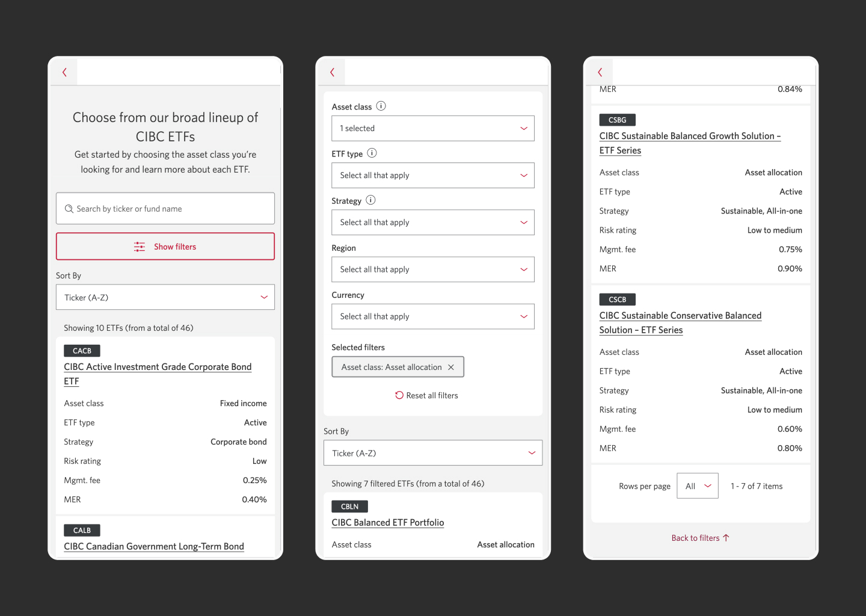This screenshot has height=616, width=866.
Task: Click Reset all filters to clear selections
Action: [426, 395]
